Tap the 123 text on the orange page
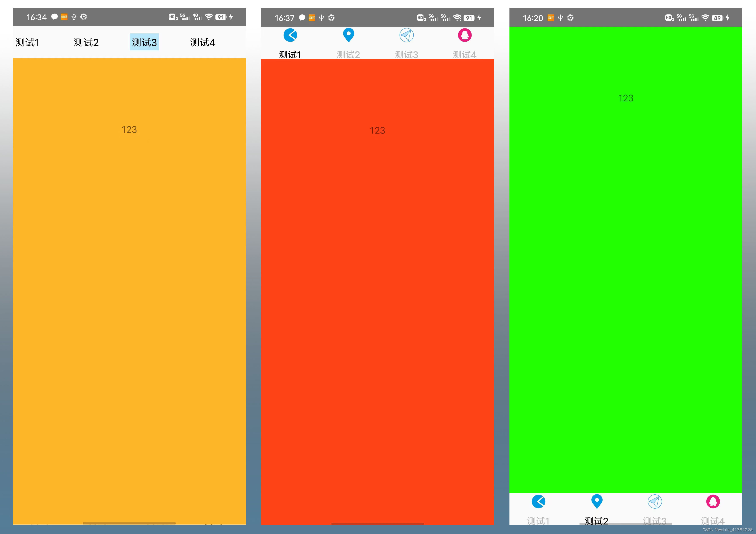The image size is (756, 534). click(x=129, y=130)
